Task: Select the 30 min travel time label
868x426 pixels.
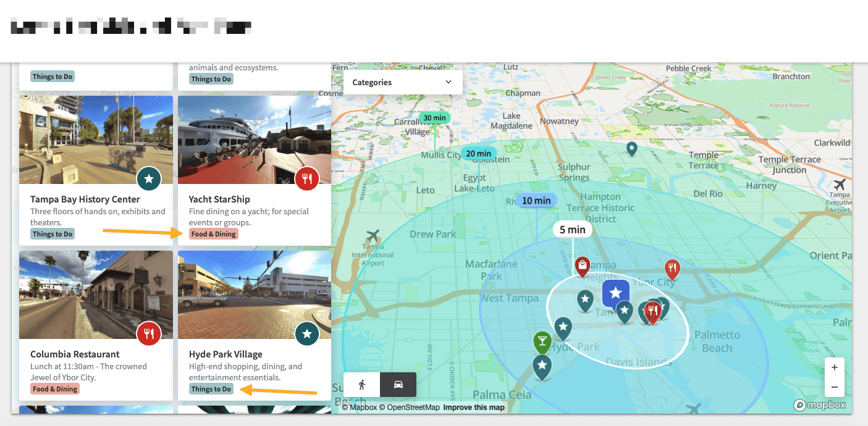Action: point(434,118)
